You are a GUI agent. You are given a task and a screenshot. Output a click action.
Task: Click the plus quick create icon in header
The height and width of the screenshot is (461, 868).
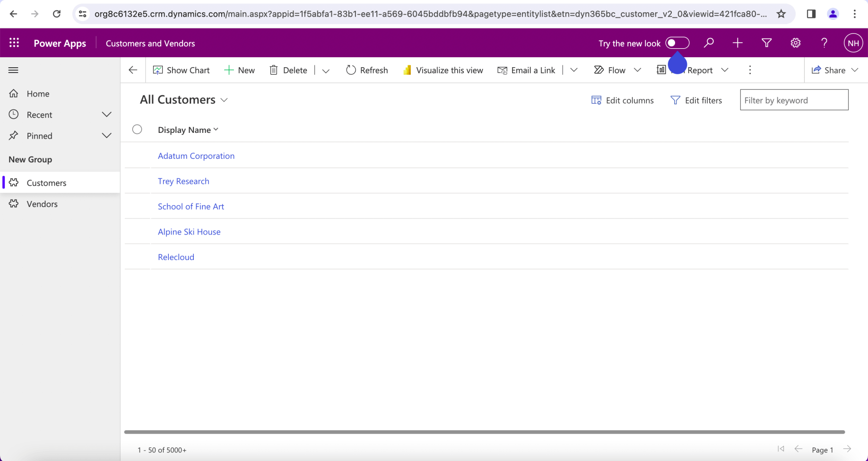(738, 43)
